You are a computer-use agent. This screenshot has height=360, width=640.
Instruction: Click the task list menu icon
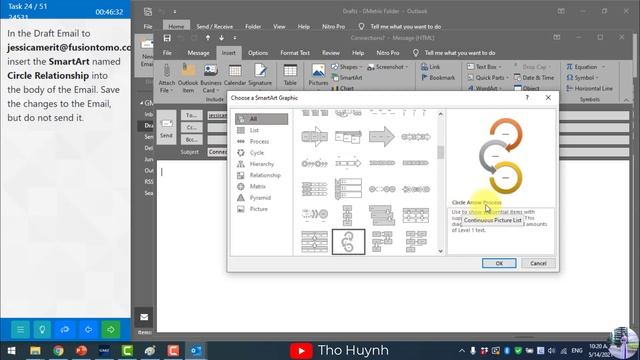tap(20, 329)
